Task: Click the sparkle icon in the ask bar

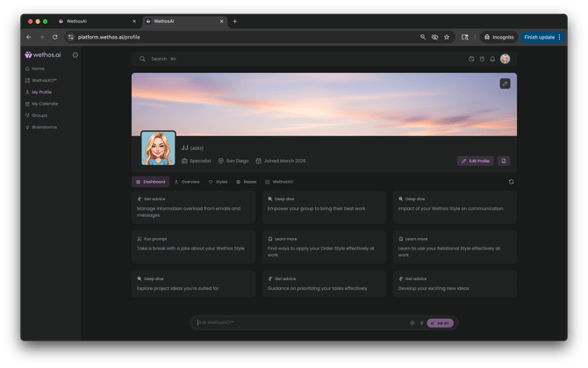Action: (x=421, y=323)
